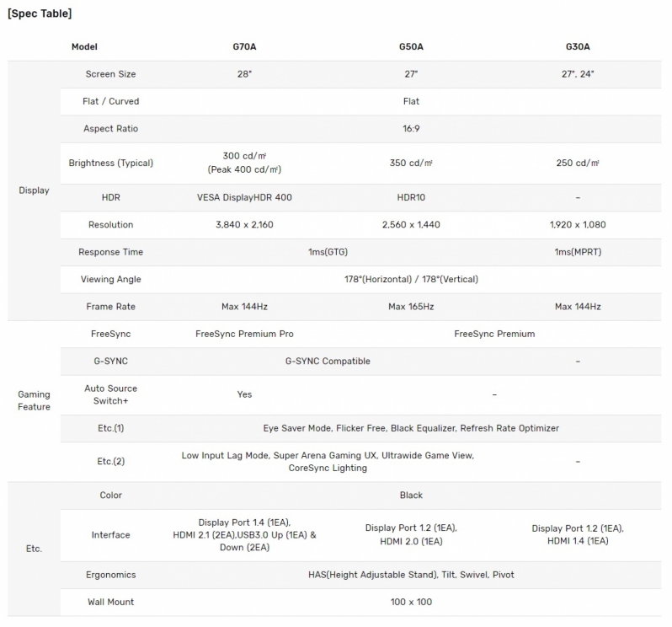Select the Viewing Angle row label
Image resolution: width=672 pixels, height=627 pixels.
[110, 279]
